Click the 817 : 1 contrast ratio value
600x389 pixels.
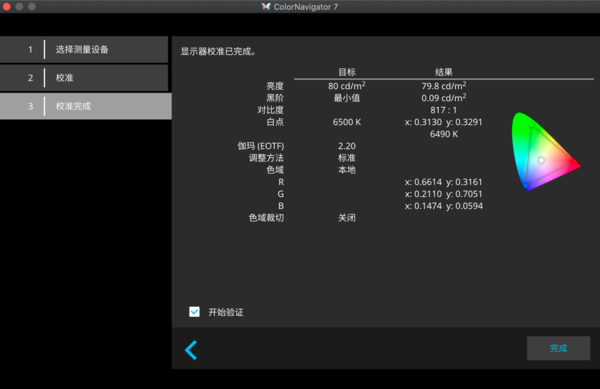click(x=443, y=110)
